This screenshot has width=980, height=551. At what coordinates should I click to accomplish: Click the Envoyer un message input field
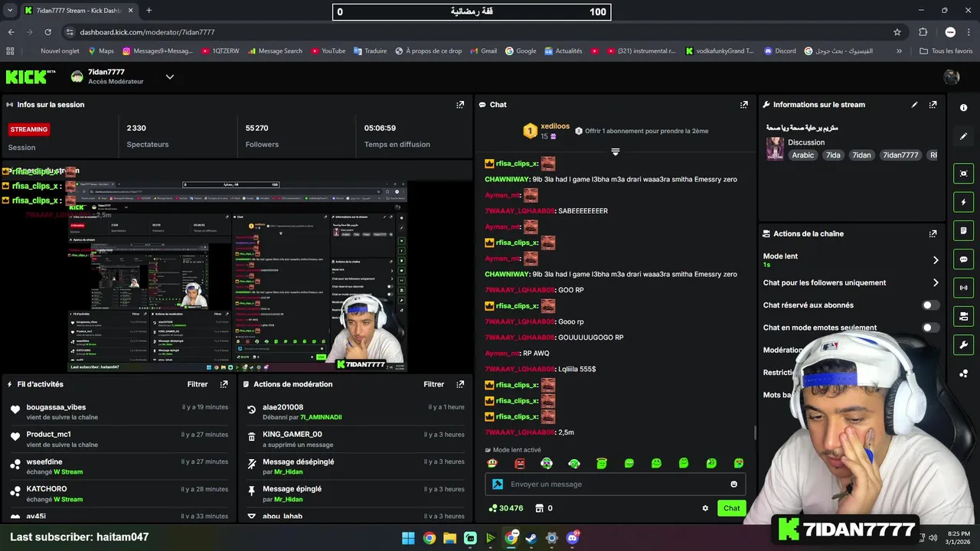[x=615, y=484]
